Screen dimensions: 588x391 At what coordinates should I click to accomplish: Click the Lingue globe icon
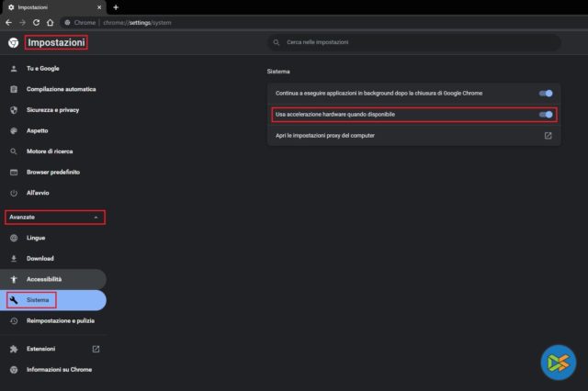14,238
